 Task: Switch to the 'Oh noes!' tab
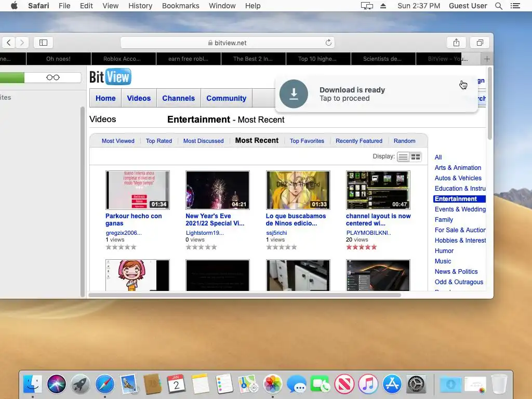58,59
